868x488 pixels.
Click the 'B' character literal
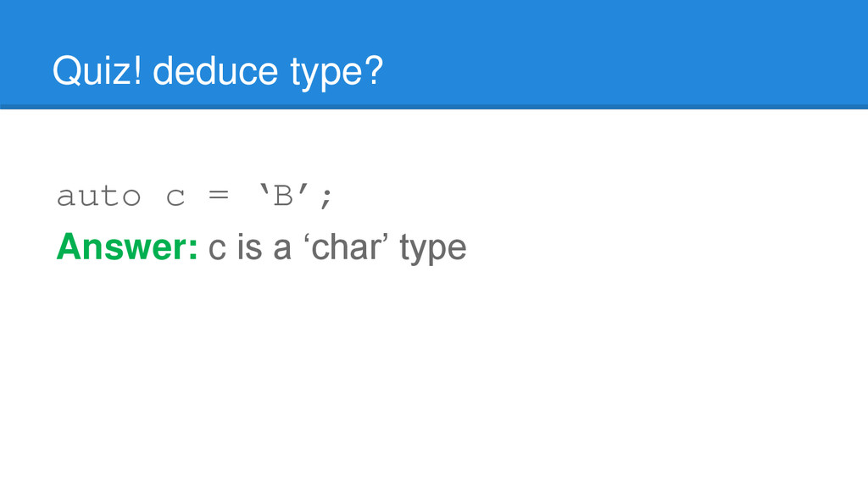[x=283, y=197]
